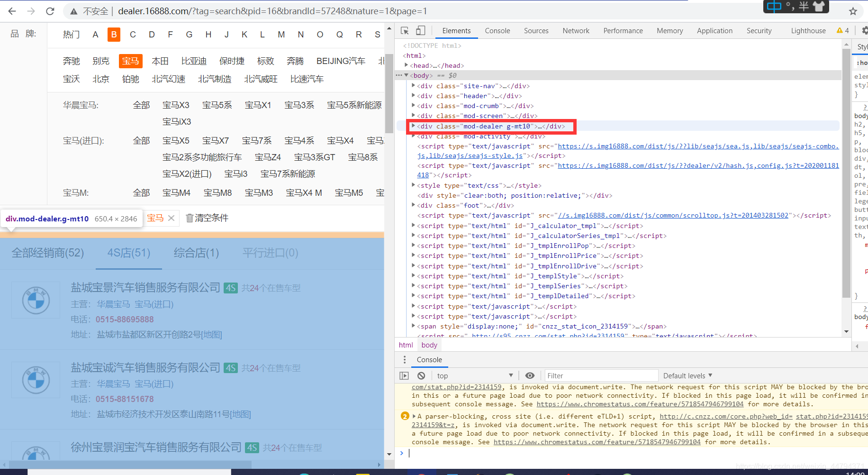Reload the page with refresh icon
Image resolution: width=868 pixels, height=475 pixels.
[50, 11]
